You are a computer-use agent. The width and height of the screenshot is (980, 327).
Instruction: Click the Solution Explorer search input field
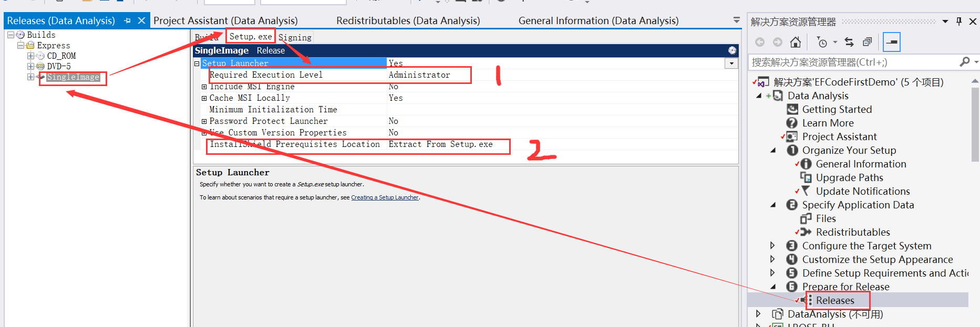tap(854, 62)
